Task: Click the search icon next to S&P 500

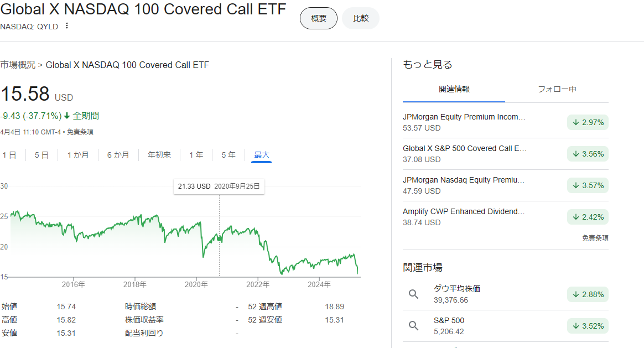Action: pyautogui.click(x=413, y=326)
